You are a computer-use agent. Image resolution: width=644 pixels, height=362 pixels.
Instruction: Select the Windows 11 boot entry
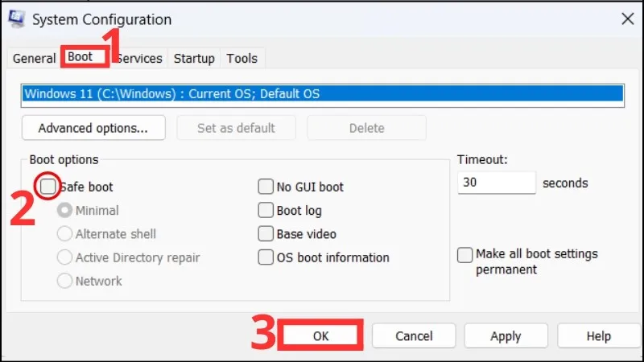322,94
